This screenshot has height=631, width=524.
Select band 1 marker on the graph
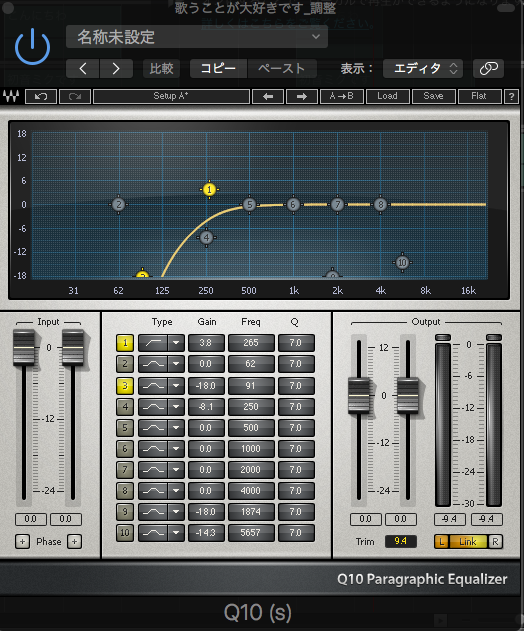click(209, 189)
